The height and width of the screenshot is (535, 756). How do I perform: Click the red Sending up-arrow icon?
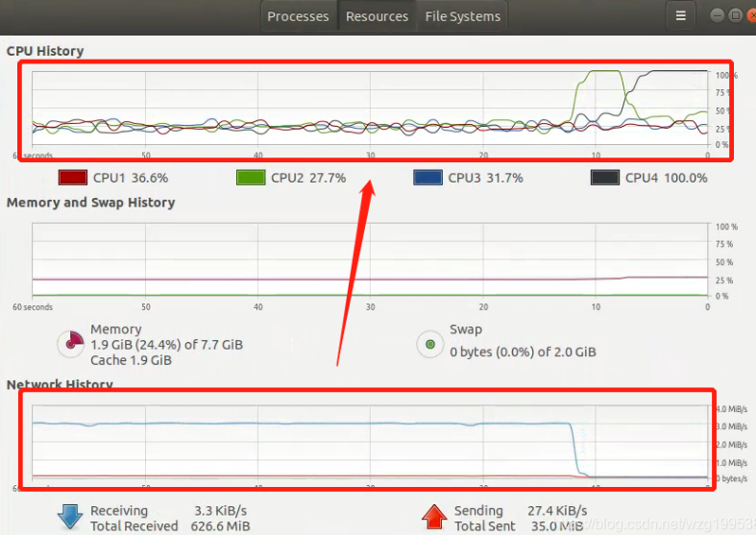[434, 517]
